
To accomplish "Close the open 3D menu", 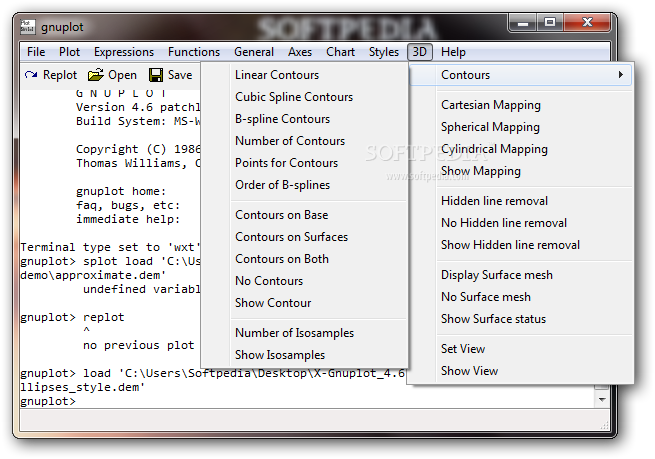I will [420, 52].
